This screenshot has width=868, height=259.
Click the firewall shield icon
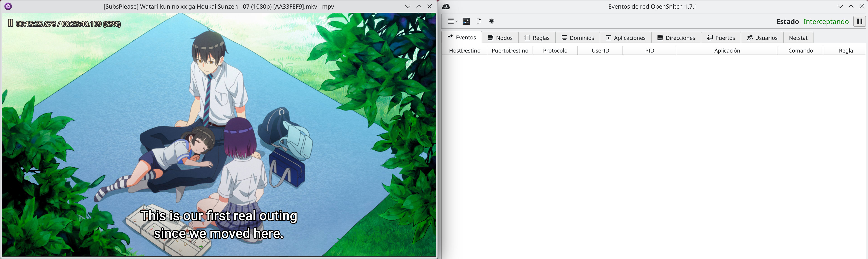pyautogui.click(x=492, y=21)
